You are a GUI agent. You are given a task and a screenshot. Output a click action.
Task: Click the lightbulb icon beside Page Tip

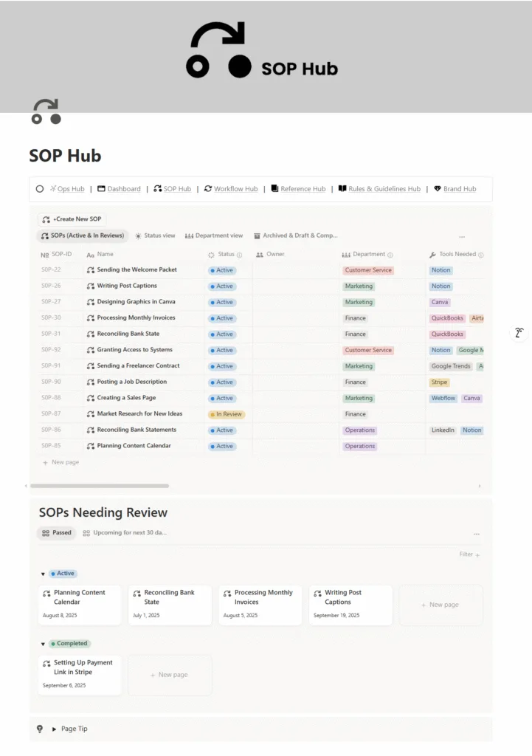40,729
